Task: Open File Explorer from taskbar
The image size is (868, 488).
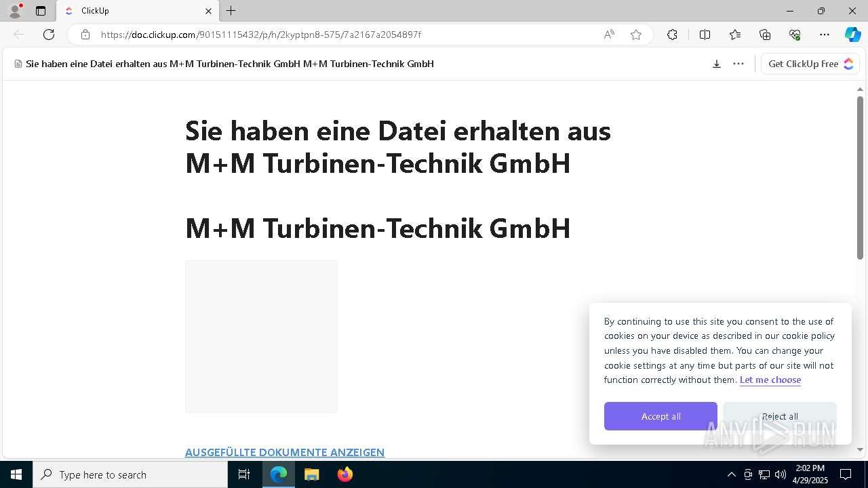Action: pyautogui.click(x=311, y=474)
